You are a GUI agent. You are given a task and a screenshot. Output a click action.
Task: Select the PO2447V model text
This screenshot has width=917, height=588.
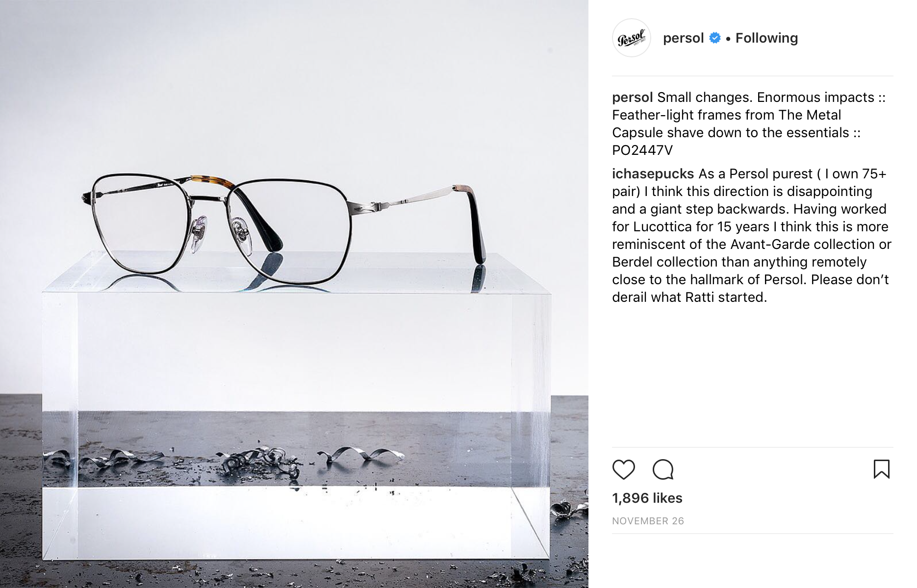[642, 150]
